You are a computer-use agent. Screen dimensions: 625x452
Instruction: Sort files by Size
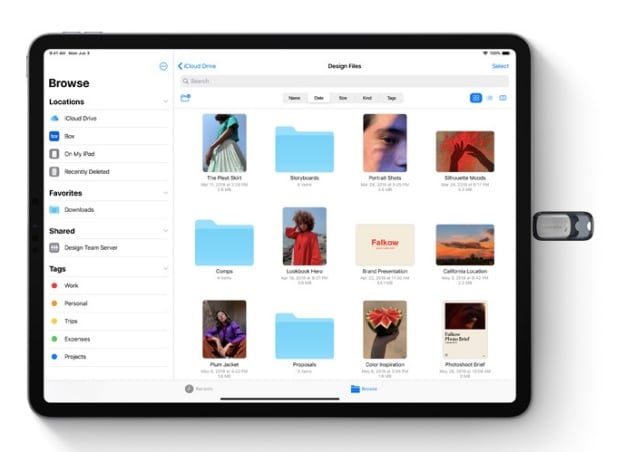(x=343, y=98)
